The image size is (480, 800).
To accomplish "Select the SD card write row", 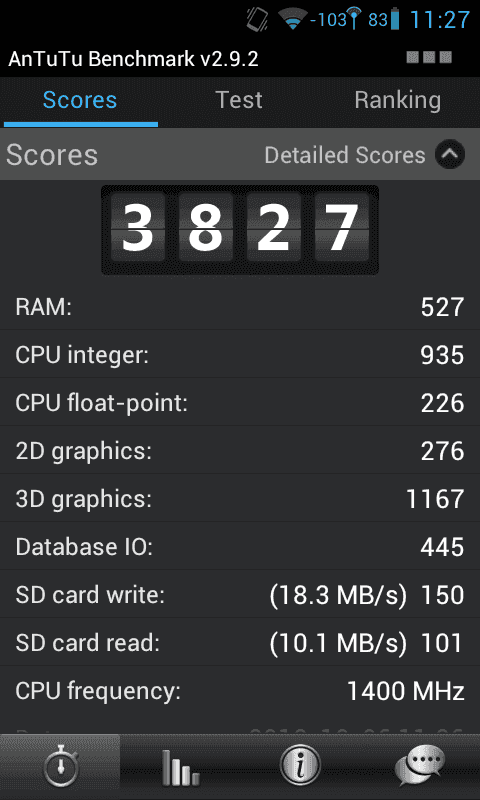I will click(240, 595).
